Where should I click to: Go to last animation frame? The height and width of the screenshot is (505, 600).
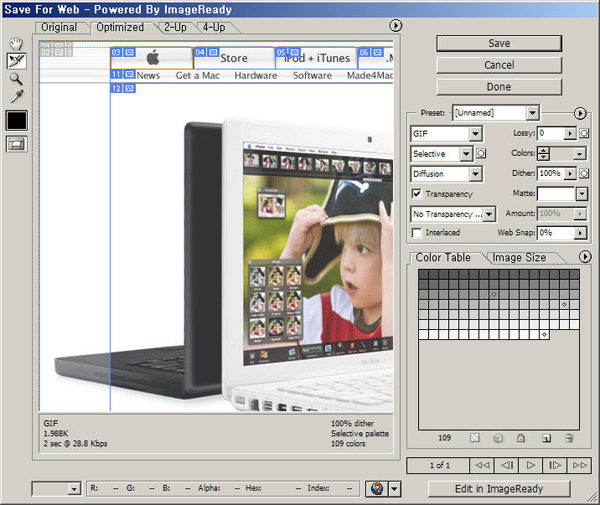click(579, 465)
